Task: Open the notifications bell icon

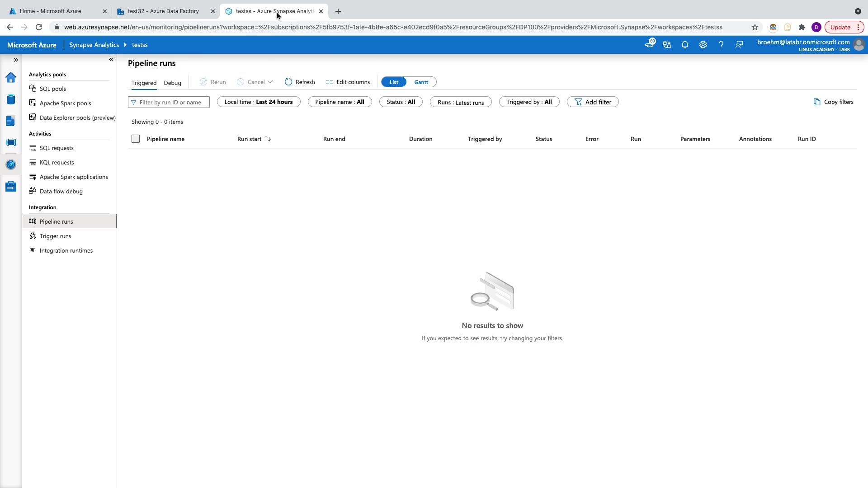Action: (x=685, y=45)
